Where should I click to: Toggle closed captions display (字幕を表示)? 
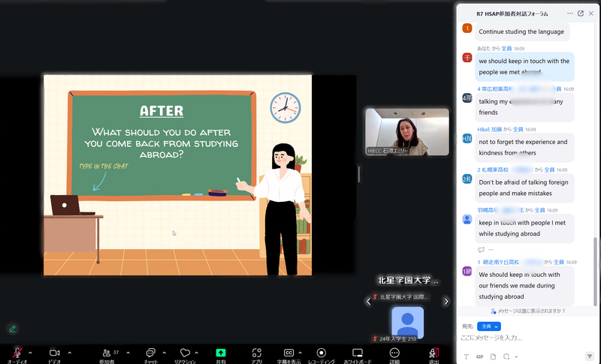point(288,353)
